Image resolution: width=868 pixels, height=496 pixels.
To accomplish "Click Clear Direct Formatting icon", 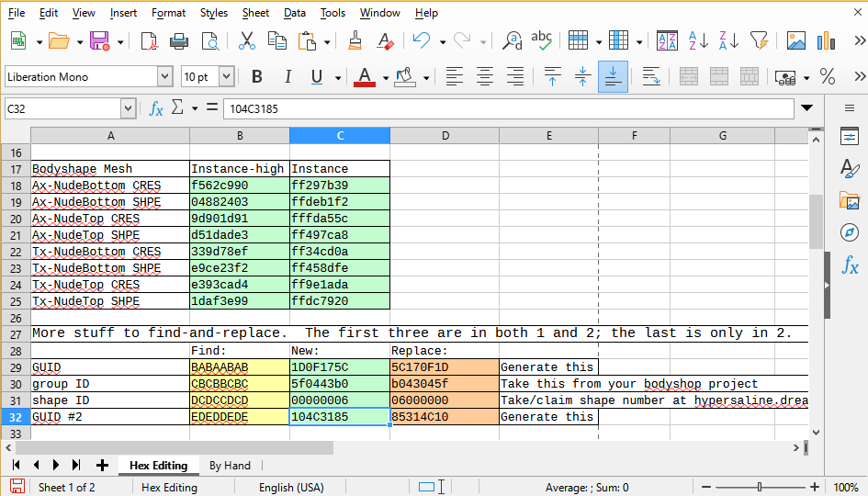I will 385,41.
